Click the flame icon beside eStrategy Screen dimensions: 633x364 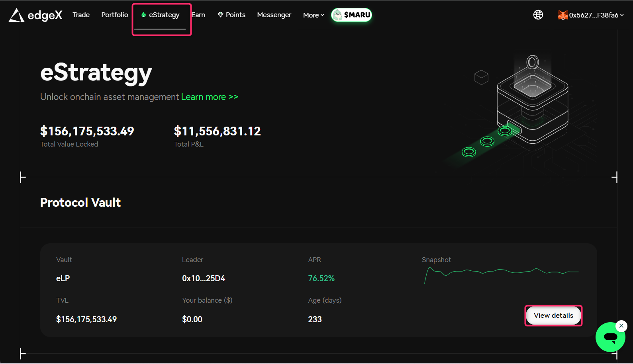tap(143, 15)
